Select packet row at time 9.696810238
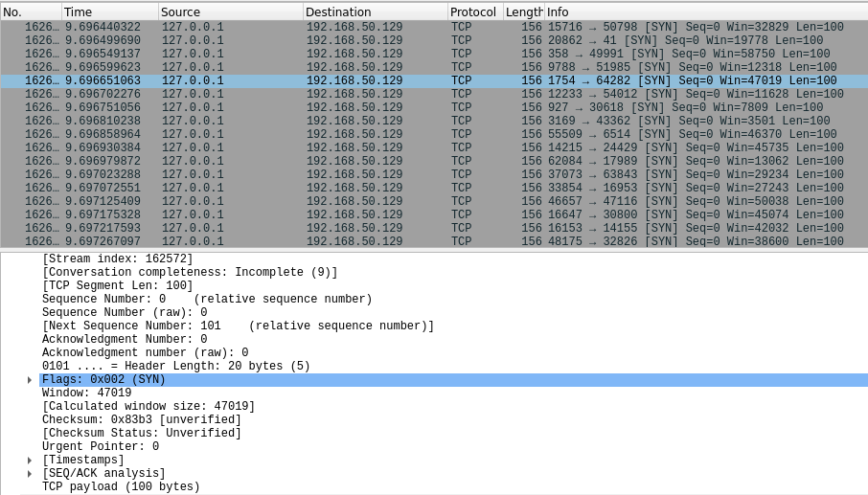The height and width of the screenshot is (495, 868). pyautogui.click(x=434, y=121)
